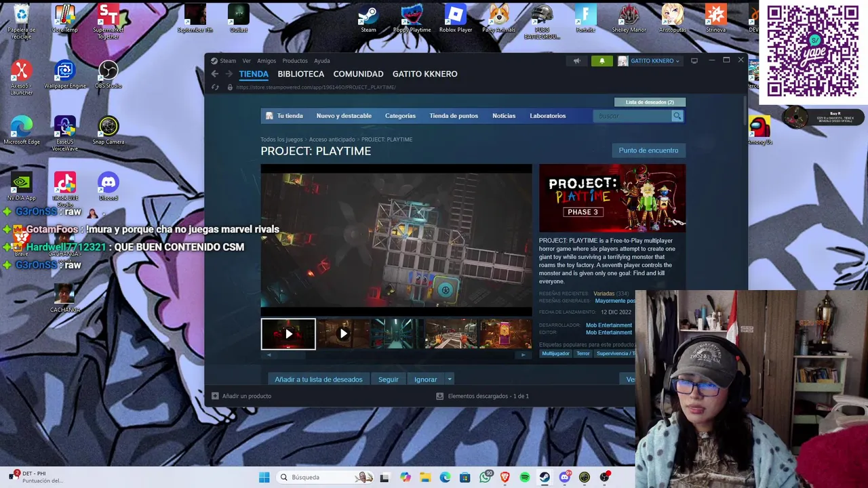Click Noticias in store nav
The height and width of the screenshot is (488, 868).
(504, 116)
